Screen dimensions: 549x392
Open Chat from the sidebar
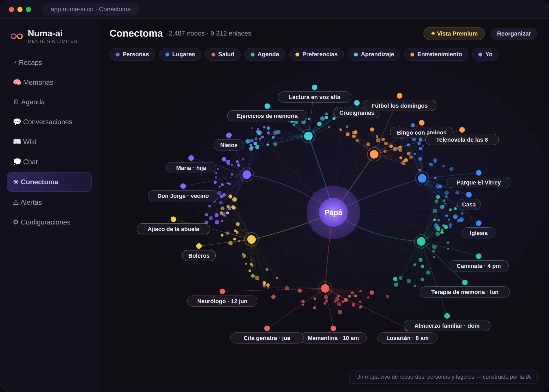[49, 162]
